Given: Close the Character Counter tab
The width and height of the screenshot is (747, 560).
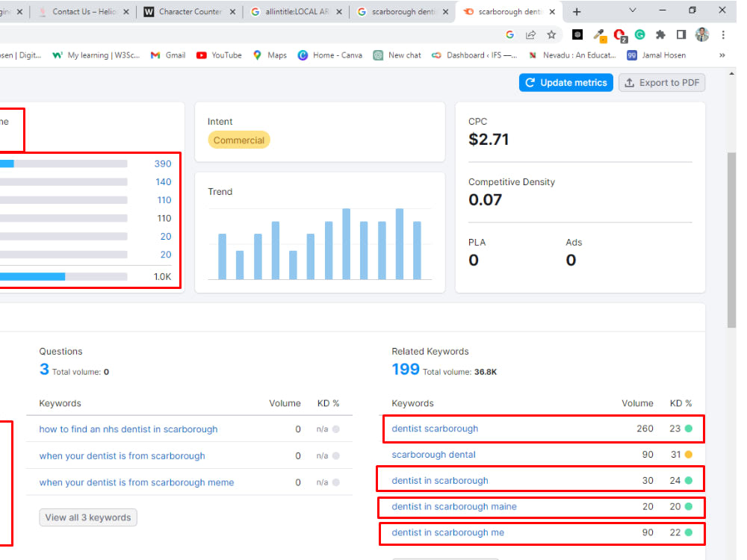Looking at the screenshot, I should tap(232, 12).
